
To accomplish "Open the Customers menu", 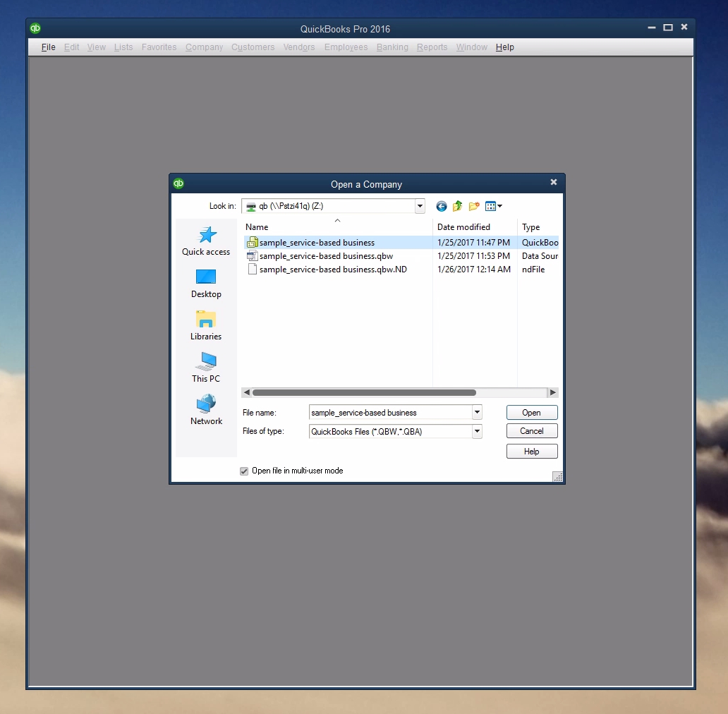I will 253,47.
